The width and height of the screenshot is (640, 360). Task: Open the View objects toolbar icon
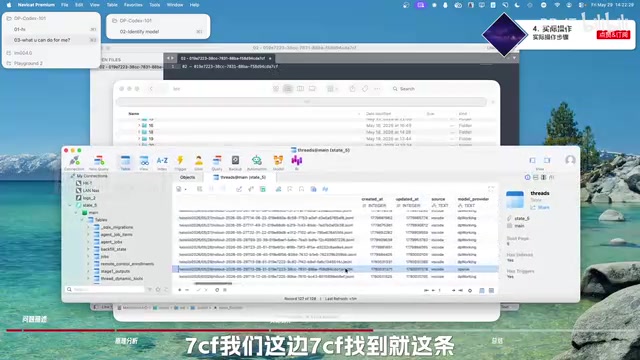144,162
